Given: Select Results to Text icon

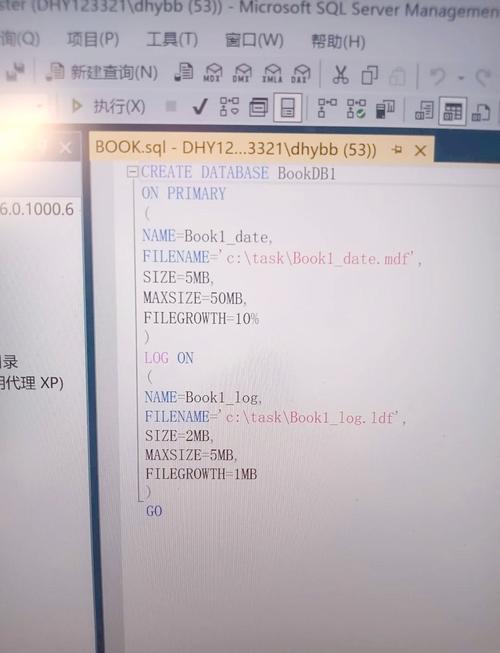Looking at the screenshot, I should pyautogui.click(x=424, y=111).
